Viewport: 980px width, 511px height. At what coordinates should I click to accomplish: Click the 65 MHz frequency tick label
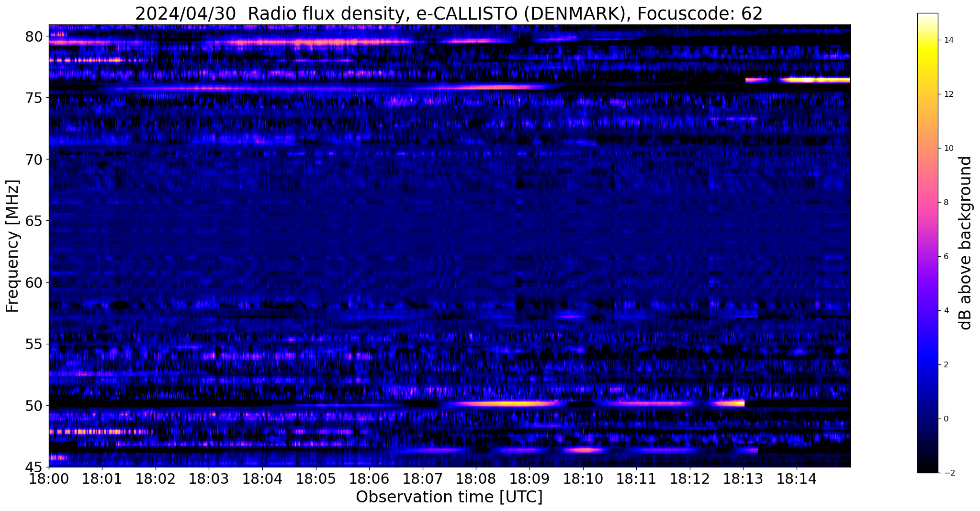pos(34,221)
